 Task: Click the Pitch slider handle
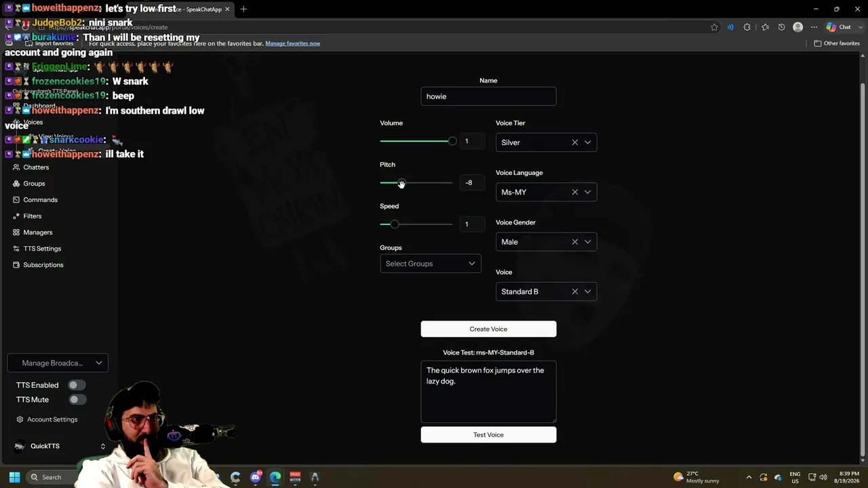[401, 183]
